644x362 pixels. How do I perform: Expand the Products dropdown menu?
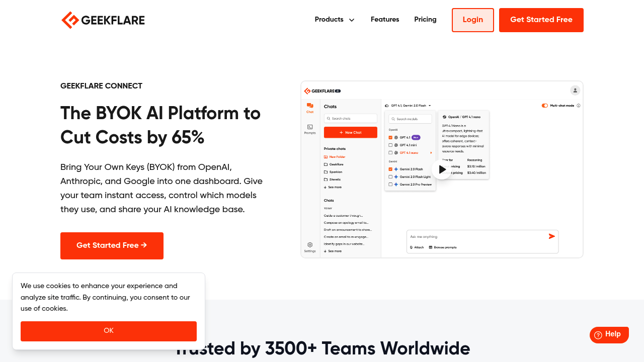pos(335,20)
